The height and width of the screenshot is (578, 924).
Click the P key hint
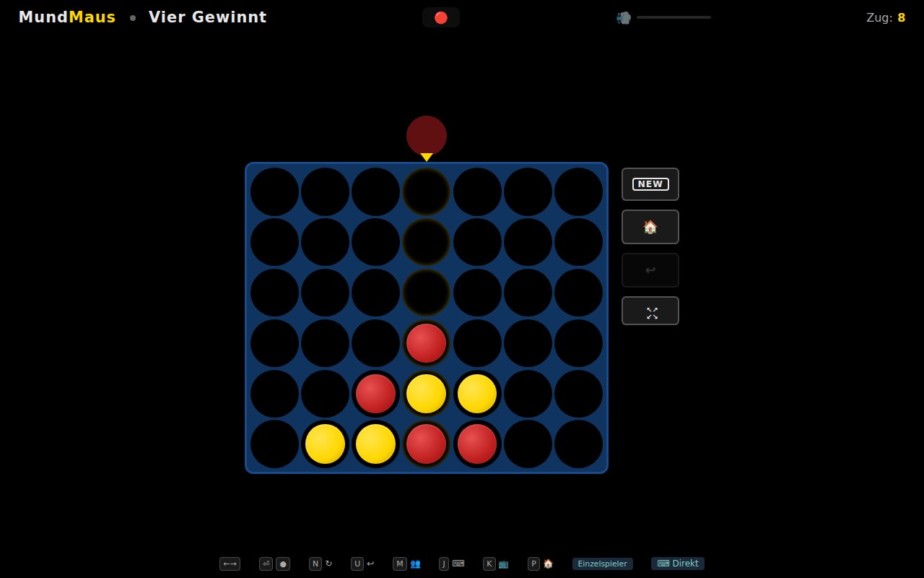tap(533, 564)
